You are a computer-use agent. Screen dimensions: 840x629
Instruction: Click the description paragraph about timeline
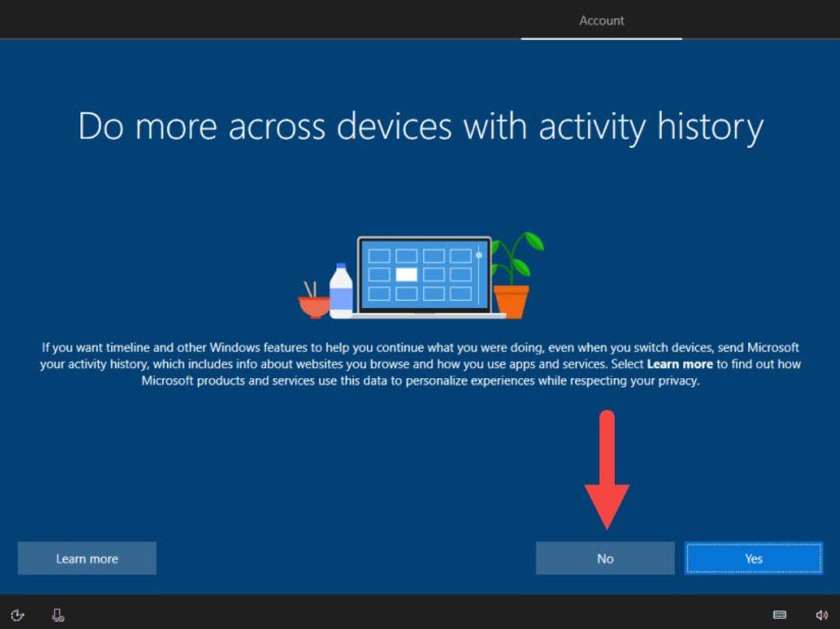(421, 364)
